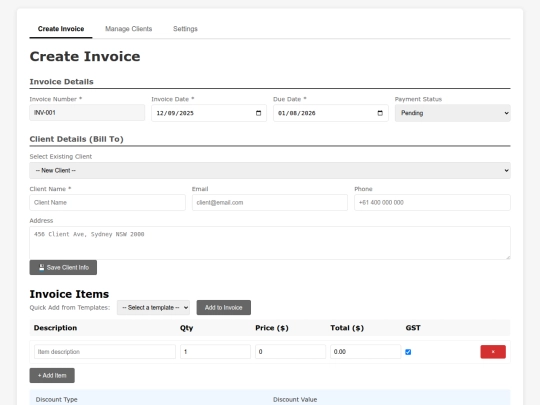Screen dimensions: 540x405
Task: Click the Invoice Items heading
Action: click(x=69, y=294)
